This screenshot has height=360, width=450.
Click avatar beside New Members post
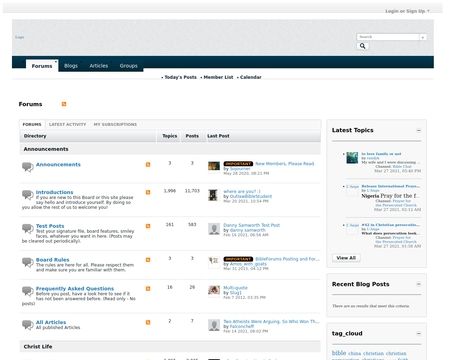coord(214,166)
